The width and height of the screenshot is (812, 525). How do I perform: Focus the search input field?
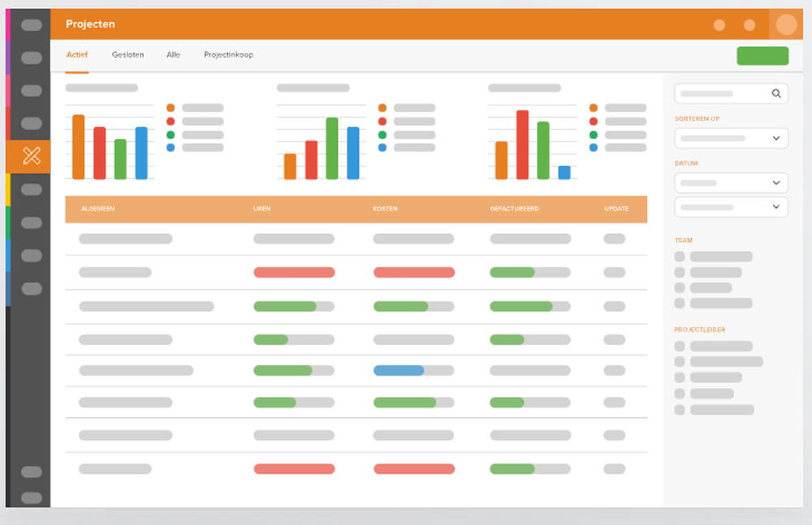click(x=731, y=93)
